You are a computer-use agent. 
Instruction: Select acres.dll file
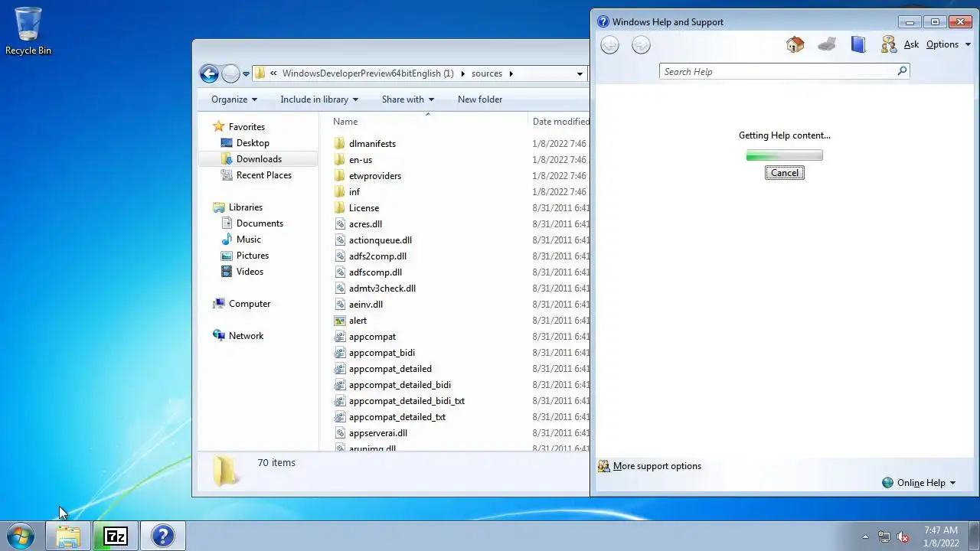365,223
